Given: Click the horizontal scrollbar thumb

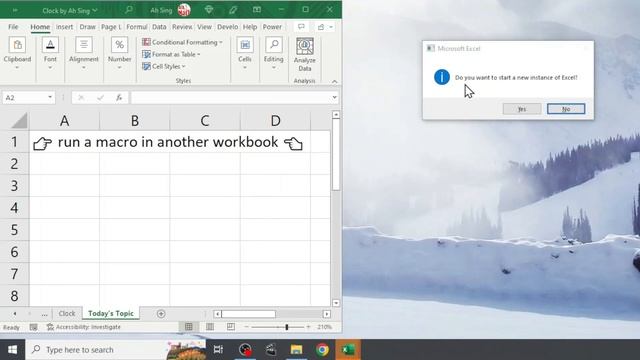Looking at the screenshot, I should (249, 314).
